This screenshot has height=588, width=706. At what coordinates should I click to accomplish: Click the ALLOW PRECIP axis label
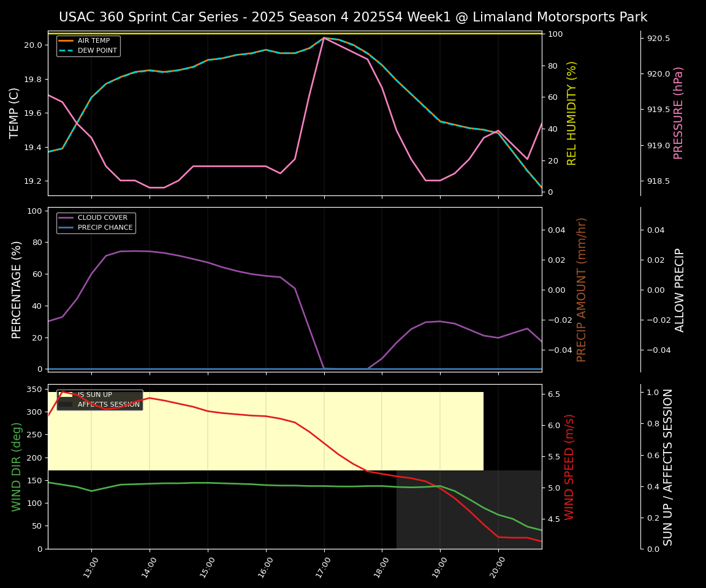point(680,290)
